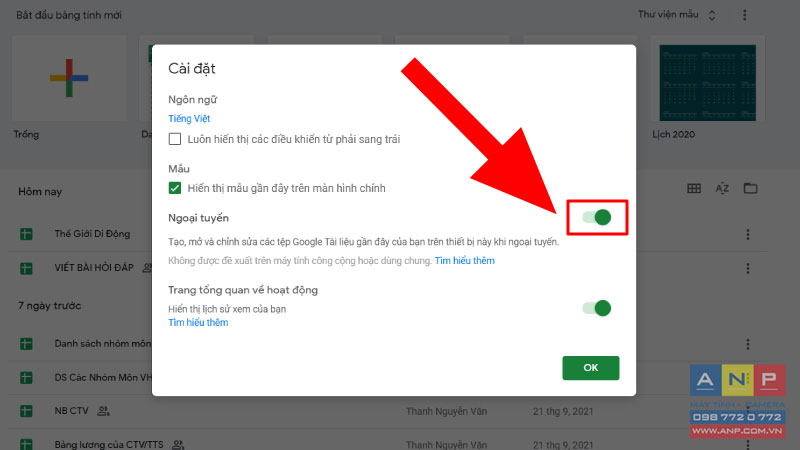800x450 pixels.
Task: Expand the Thư viện mẫu template gallery
Action: tap(677, 15)
